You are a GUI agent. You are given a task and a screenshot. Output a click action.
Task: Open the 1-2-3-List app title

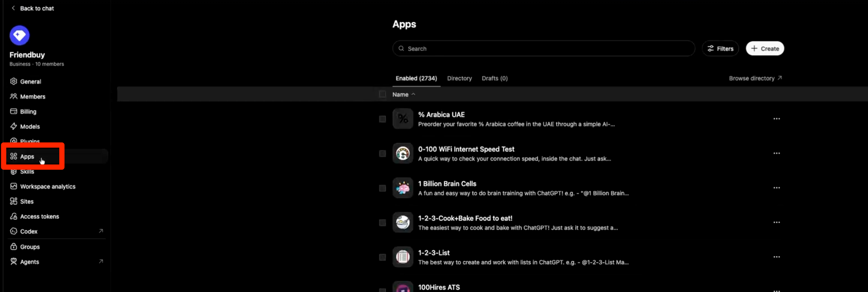pos(434,253)
